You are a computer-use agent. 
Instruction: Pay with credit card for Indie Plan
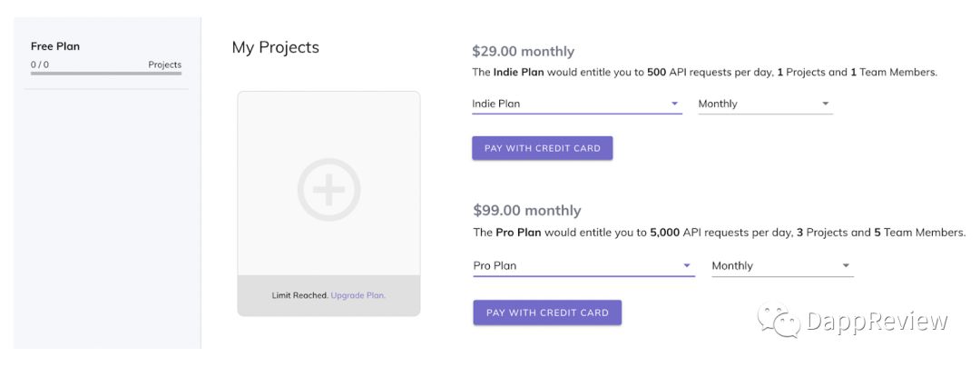pos(542,148)
